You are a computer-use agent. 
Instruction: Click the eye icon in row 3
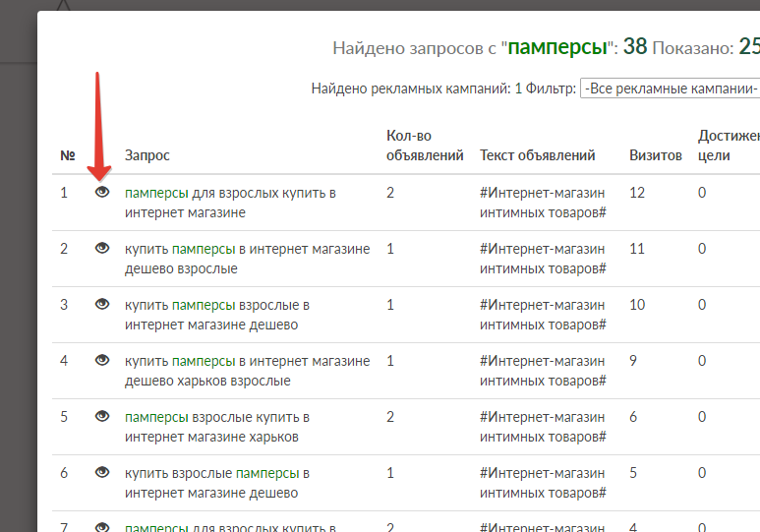click(x=102, y=304)
